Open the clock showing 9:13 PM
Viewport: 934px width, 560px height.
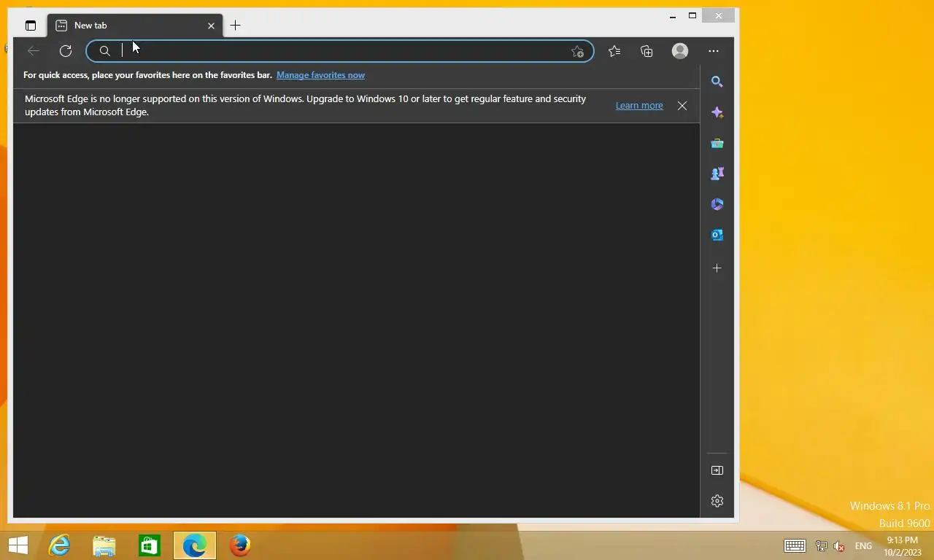[x=902, y=546]
